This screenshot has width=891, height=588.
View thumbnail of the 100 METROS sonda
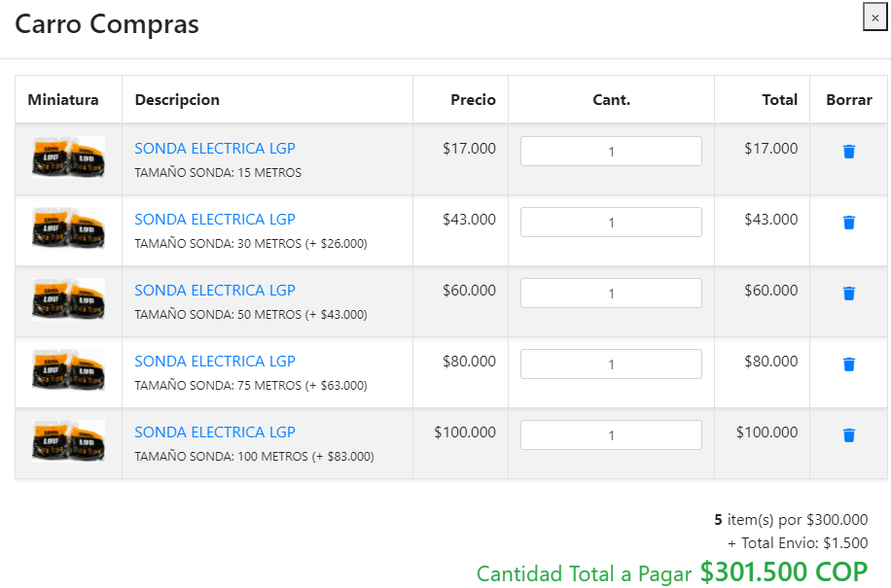point(68,441)
